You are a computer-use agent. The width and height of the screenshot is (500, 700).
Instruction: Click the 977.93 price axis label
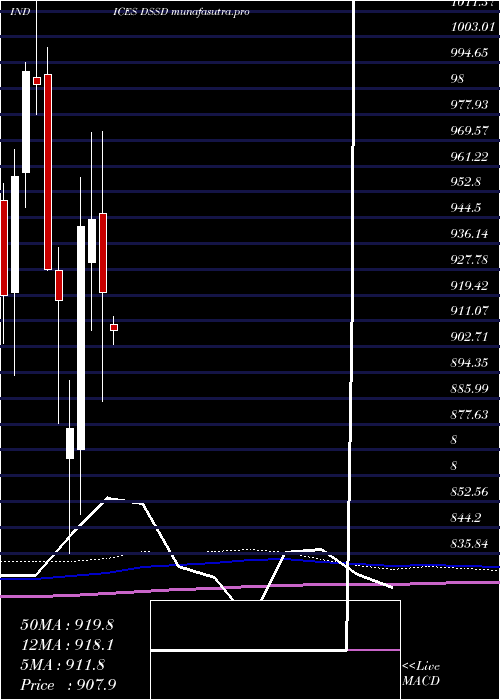[469, 104]
